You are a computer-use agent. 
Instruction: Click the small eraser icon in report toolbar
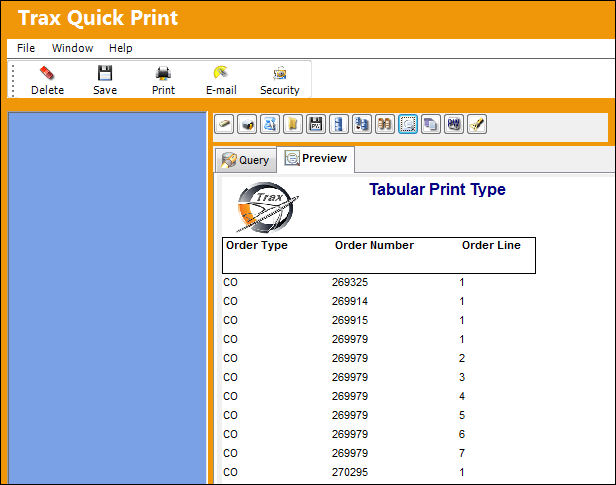224,124
